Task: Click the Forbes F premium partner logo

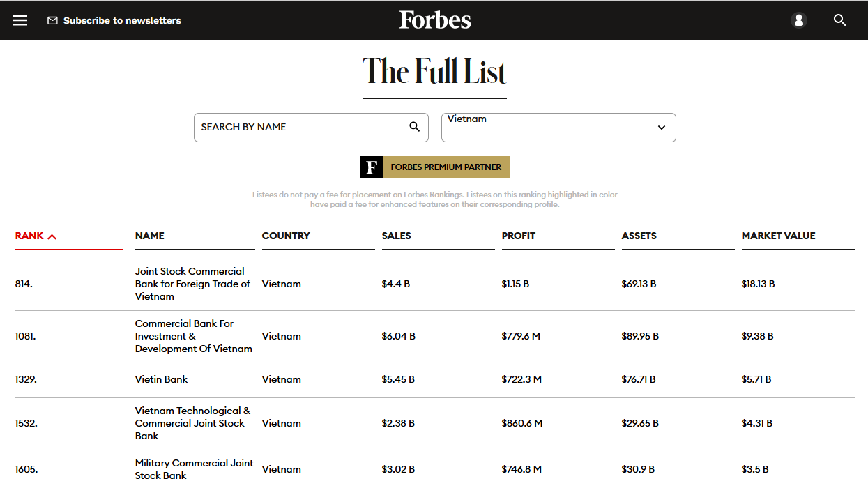Action: point(372,167)
